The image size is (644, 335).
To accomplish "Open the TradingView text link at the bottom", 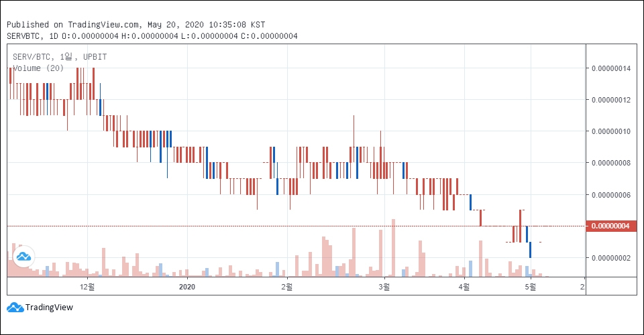I will click(49, 308).
